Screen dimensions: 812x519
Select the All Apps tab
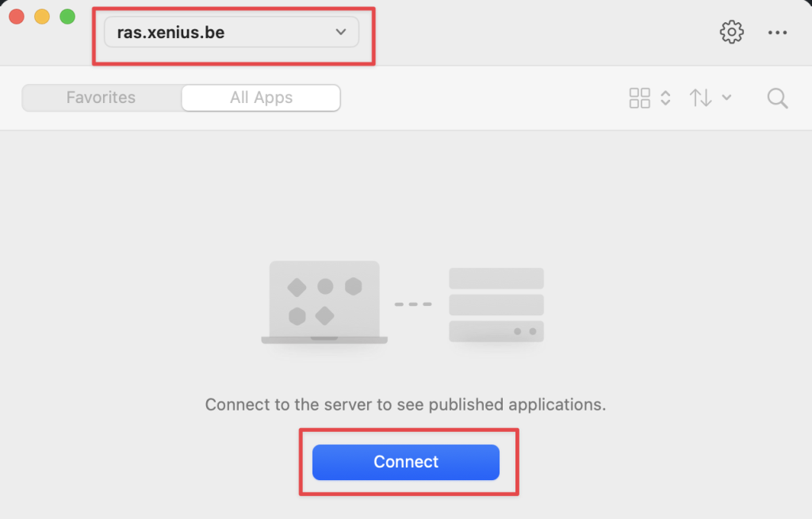261,98
